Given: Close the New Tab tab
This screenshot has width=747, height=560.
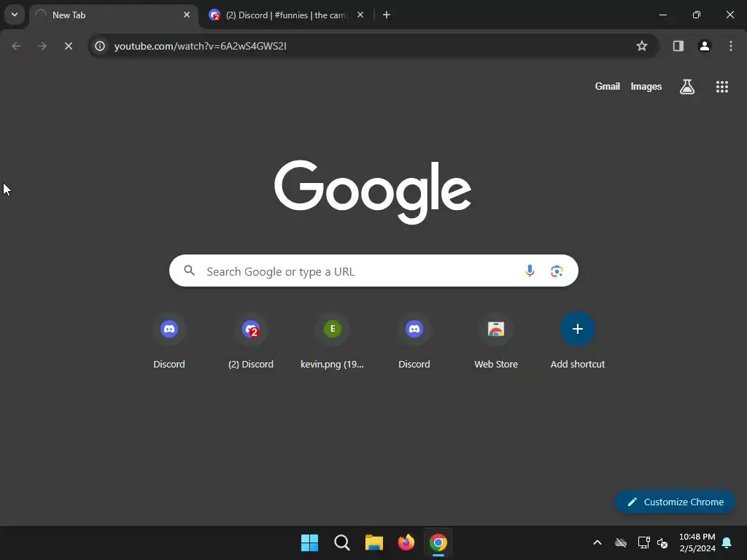Looking at the screenshot, I should (x=187, y=15).
